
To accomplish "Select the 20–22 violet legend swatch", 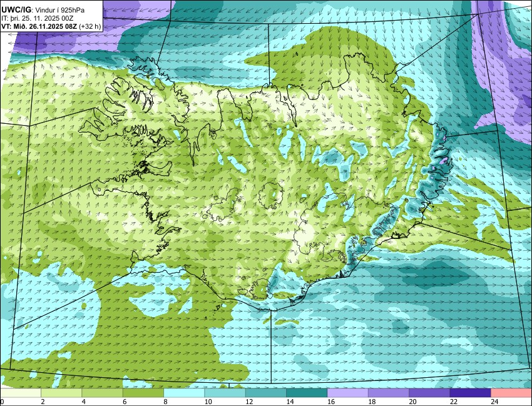I will [429, 393].
